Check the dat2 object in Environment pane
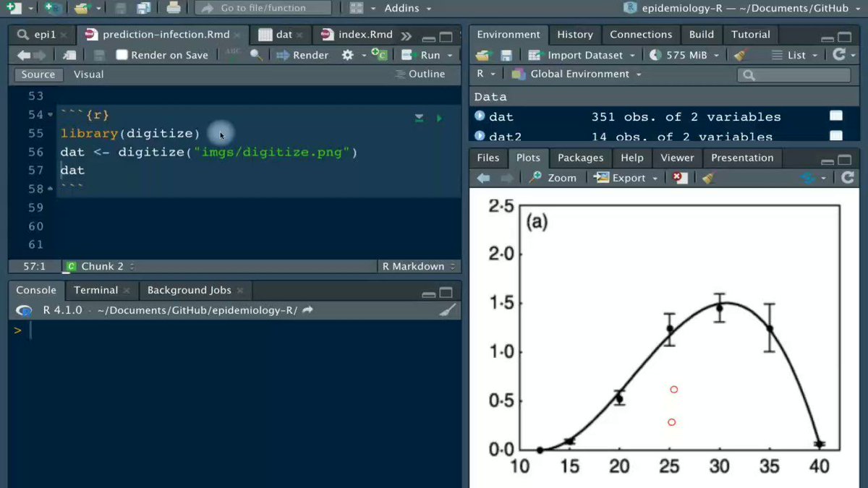 click(x=836, y=134)
